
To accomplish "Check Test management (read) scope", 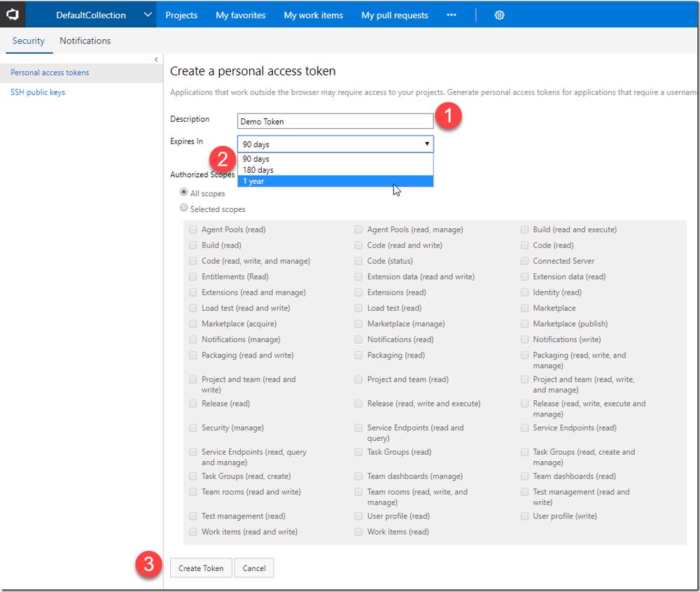I will (x=193, y=516).
